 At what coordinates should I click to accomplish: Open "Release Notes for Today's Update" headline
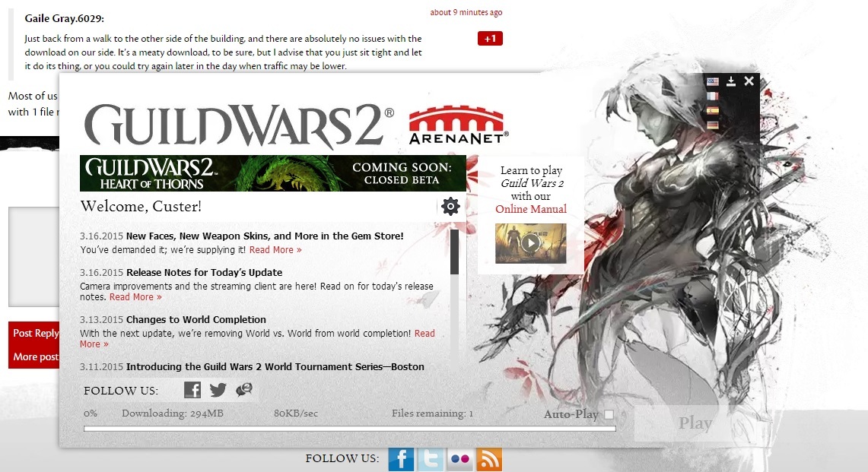(205, 273)
